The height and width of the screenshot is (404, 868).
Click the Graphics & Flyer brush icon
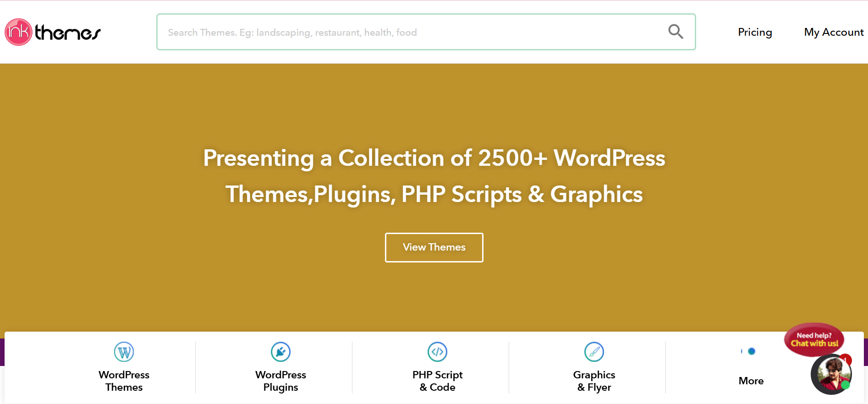pyautogui.click(x=594, y=352)
